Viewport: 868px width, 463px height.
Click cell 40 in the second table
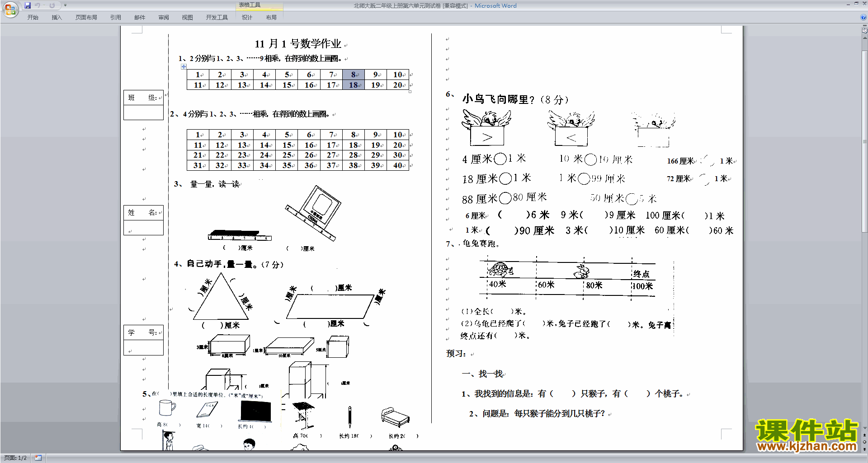point(398,165)
